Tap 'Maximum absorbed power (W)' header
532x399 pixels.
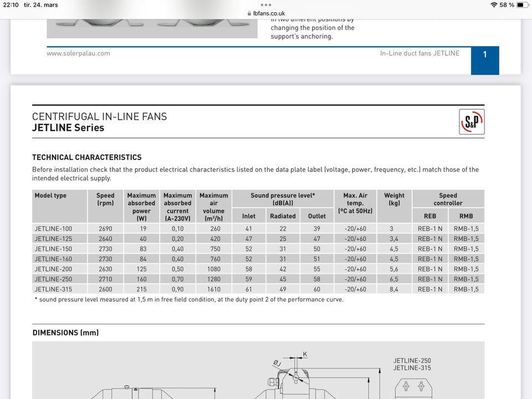point(141,206)
